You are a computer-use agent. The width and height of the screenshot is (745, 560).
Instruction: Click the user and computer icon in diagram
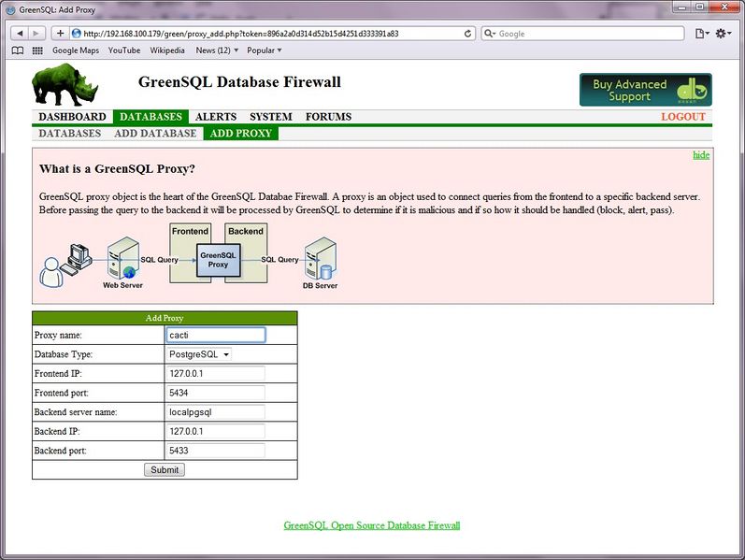(x=65, y=266)
